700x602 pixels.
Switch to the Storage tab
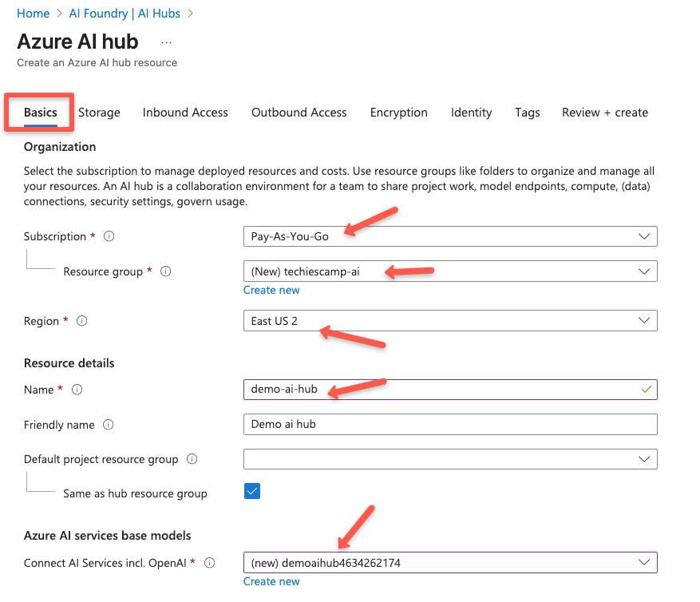(x=99, y=113)
